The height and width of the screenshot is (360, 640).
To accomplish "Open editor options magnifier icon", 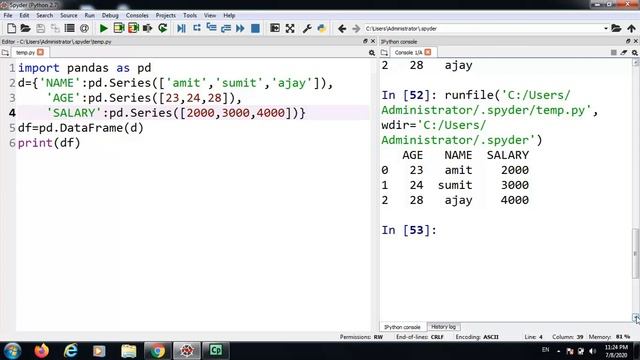I will 371,53.
